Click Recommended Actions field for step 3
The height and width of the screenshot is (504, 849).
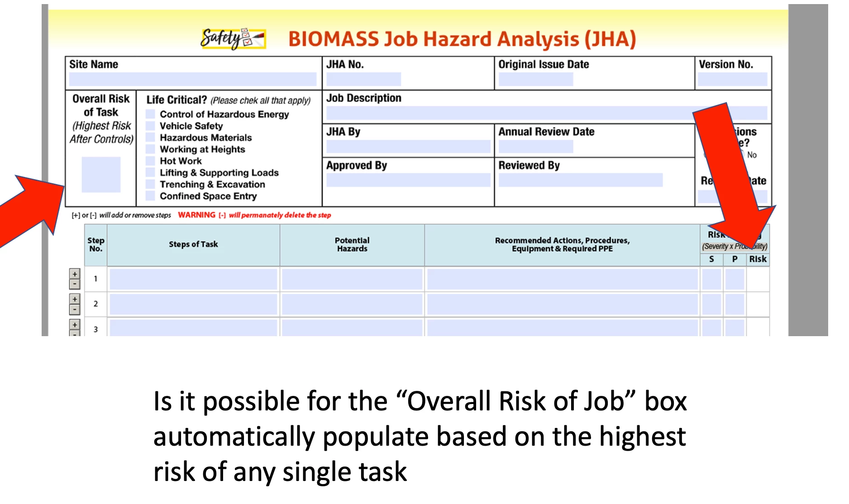(562, 328)
